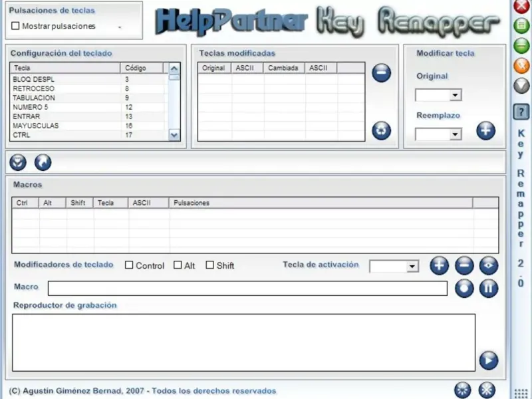Click the blue burst button in the footer

coord(463,390)
